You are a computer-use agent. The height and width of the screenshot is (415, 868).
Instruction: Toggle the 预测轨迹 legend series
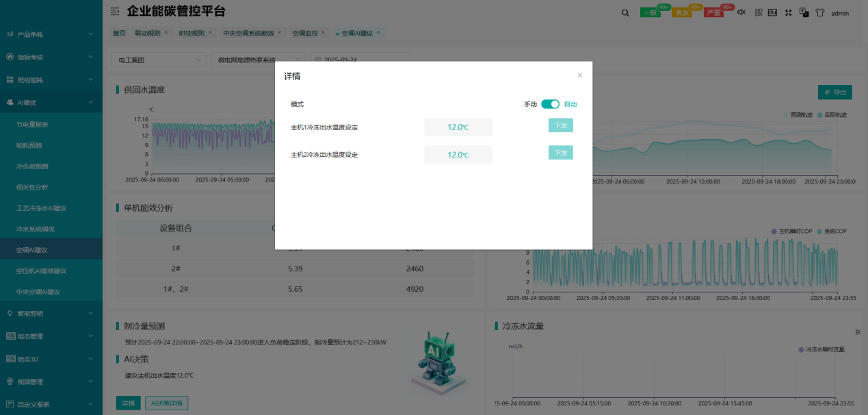click(x=798, y=115)
